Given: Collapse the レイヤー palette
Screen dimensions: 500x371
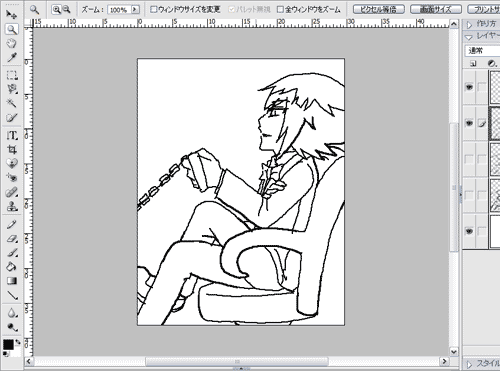Looking at the screenshot, I should [x=469, y=37].
